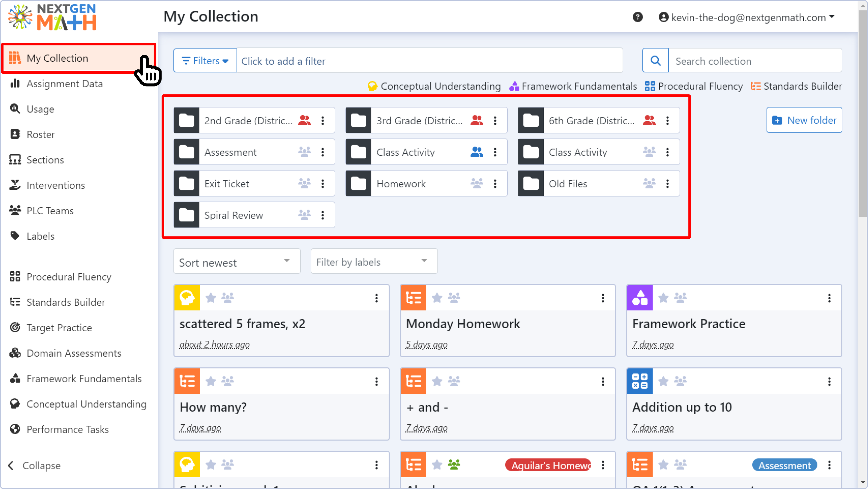Click Framework Fundamentals legend link at top
868x489 pixels.
click(573, 86)
